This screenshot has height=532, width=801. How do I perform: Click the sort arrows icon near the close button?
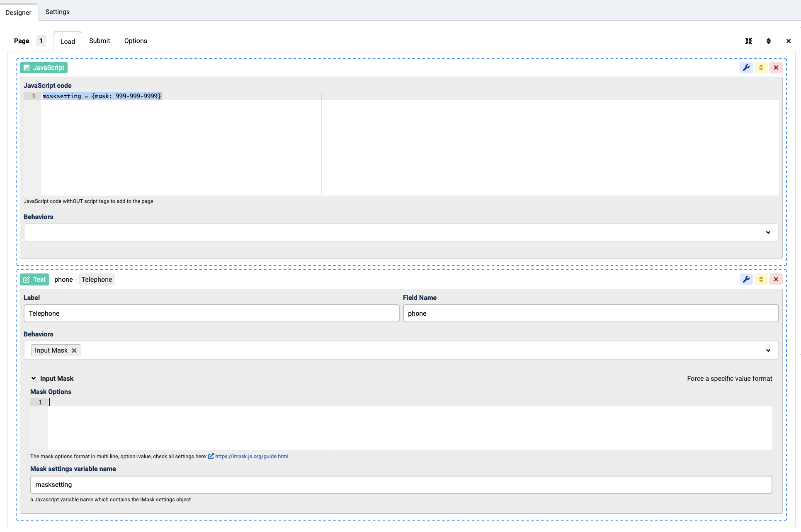769,41
